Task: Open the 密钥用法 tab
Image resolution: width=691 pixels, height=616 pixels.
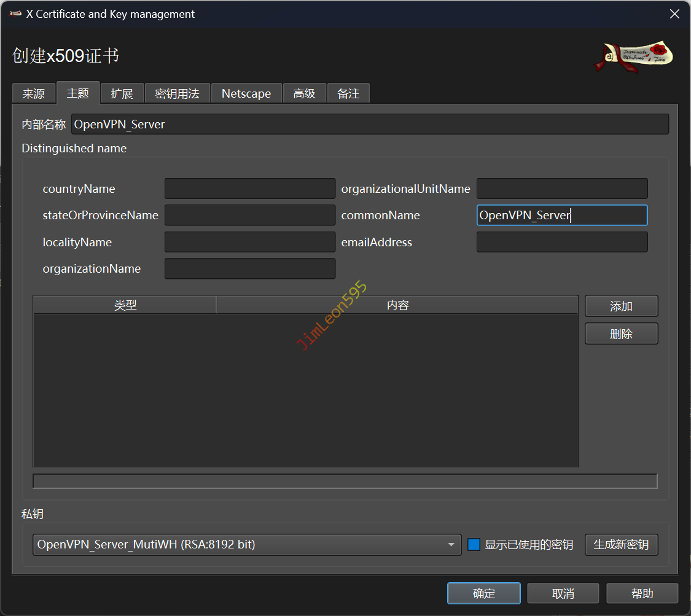Action: 177,93
